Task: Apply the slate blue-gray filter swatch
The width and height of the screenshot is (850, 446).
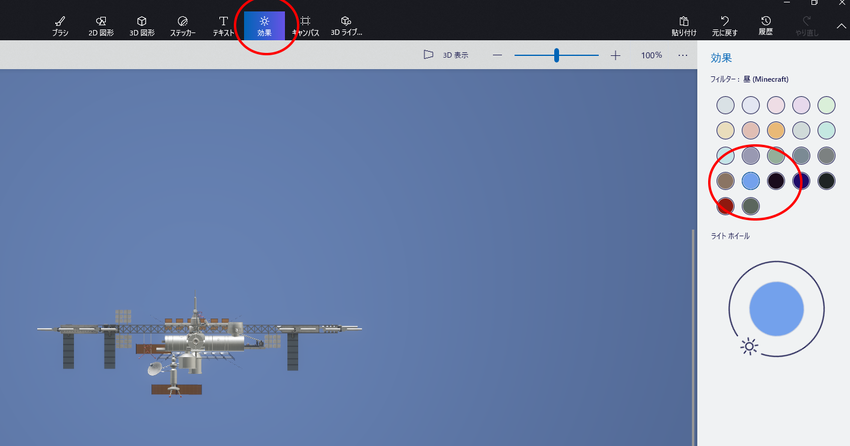Action: click(x=801, y=156)
